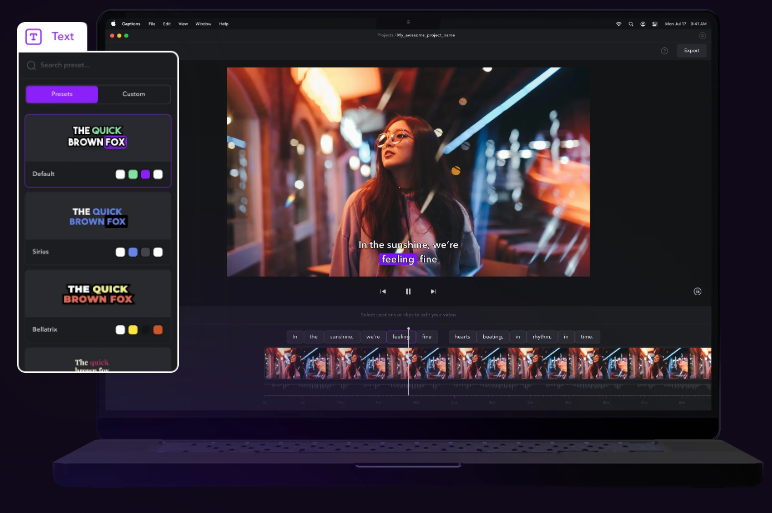Viewport: 772px width, 513px height.
Task: Select the Sirius text preset preview
Action: point(98,217)
